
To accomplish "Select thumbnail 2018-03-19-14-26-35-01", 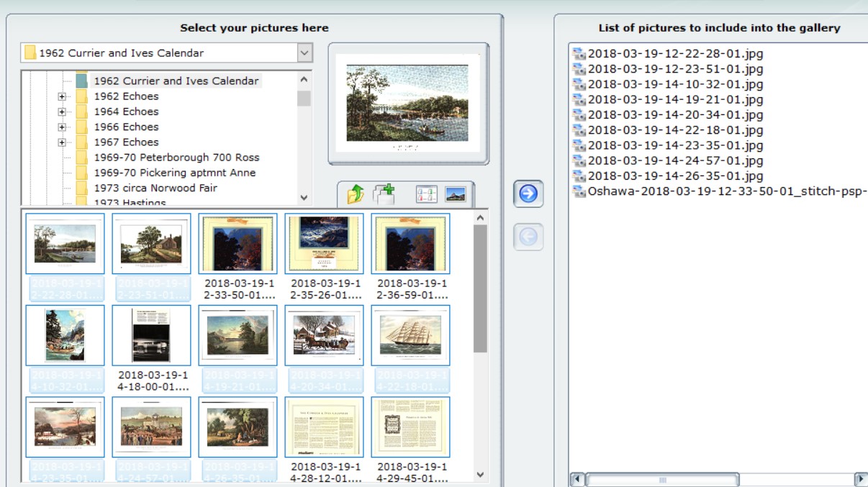I will coord(238,427).
